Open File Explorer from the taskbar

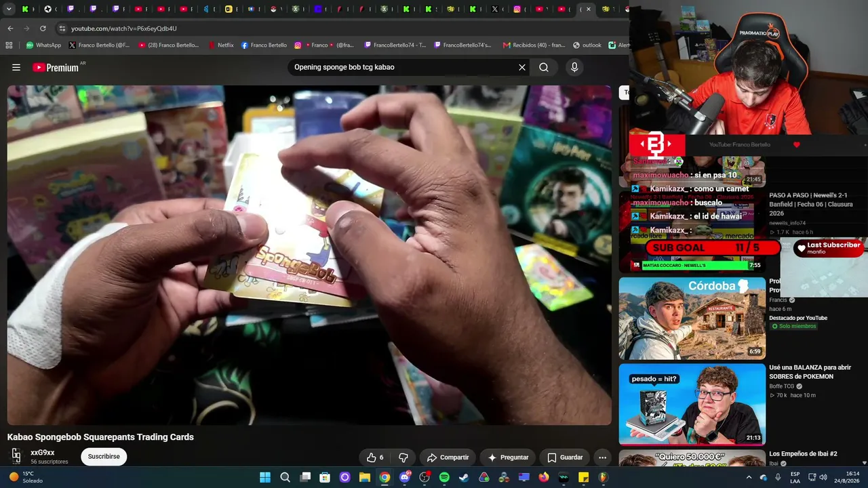[365, 477]
